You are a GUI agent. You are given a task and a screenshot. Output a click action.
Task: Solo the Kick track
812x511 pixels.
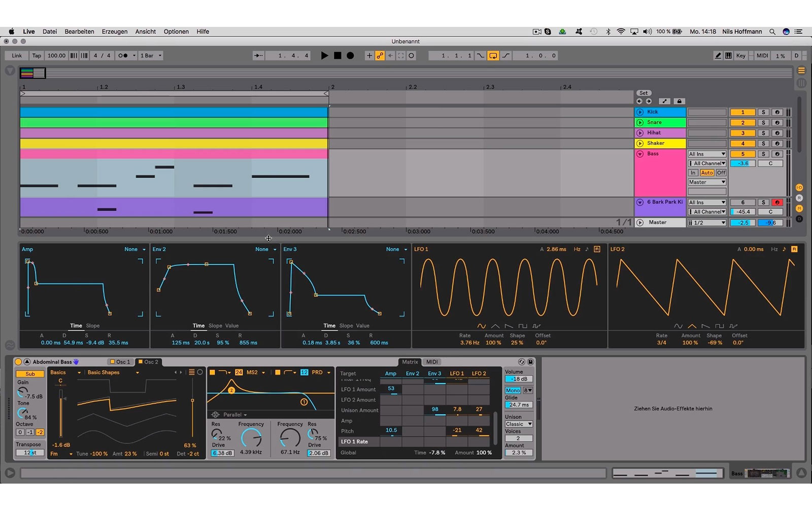tap(763, 112)
